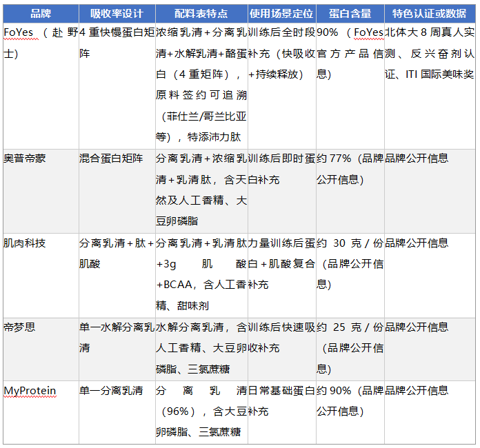Click the 配料表特点 header cell
The image size is (480, 448).
[201, 14]
